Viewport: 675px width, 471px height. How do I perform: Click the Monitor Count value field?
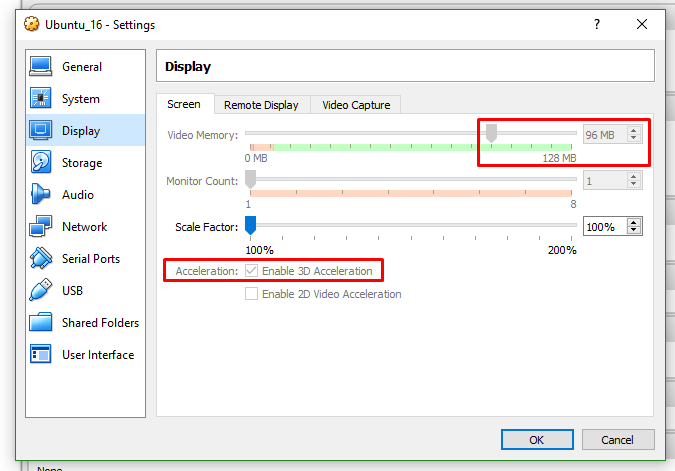(x=606, y=180)
